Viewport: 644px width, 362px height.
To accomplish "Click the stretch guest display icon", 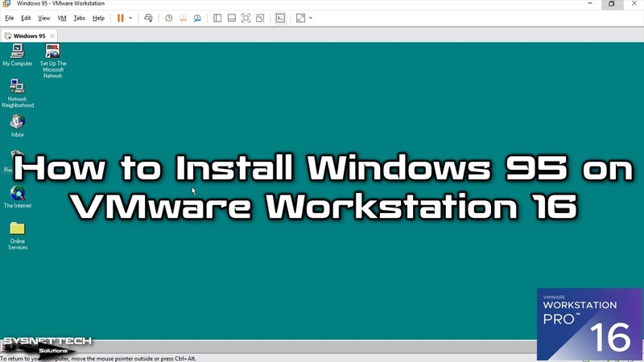I will 300,18.
